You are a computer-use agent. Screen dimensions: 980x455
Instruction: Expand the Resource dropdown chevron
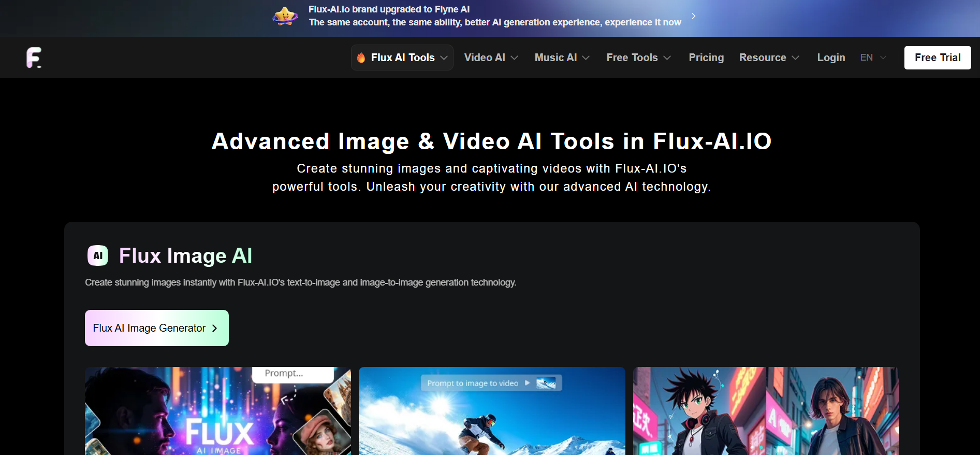tap(795, 58)
